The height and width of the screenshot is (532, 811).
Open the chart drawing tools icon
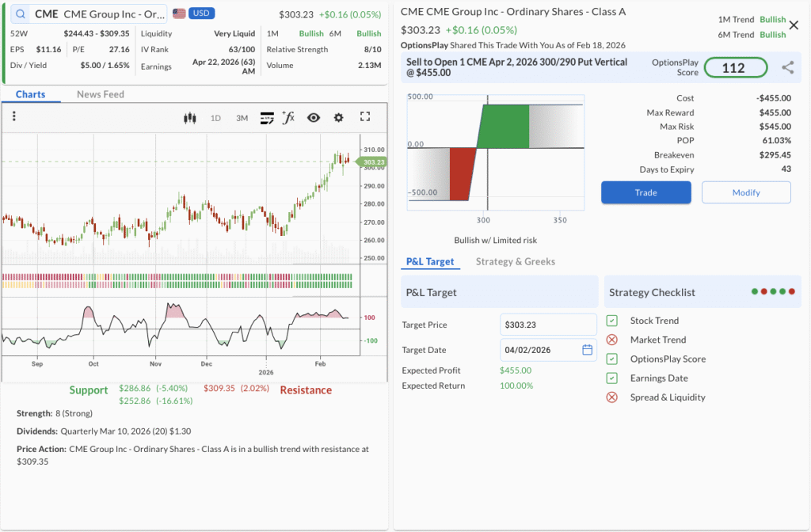267,118
